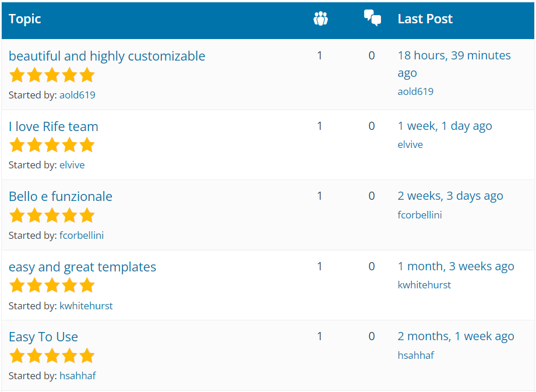View aold619's profile from 'Started by'
This screenshot has width=536, height=392.
click(x=77, y=95)
